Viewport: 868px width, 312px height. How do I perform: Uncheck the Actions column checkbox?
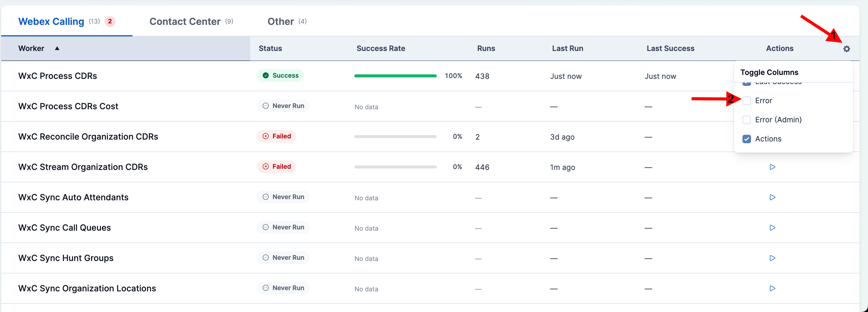pyautogui.click(x=746, y=139)
